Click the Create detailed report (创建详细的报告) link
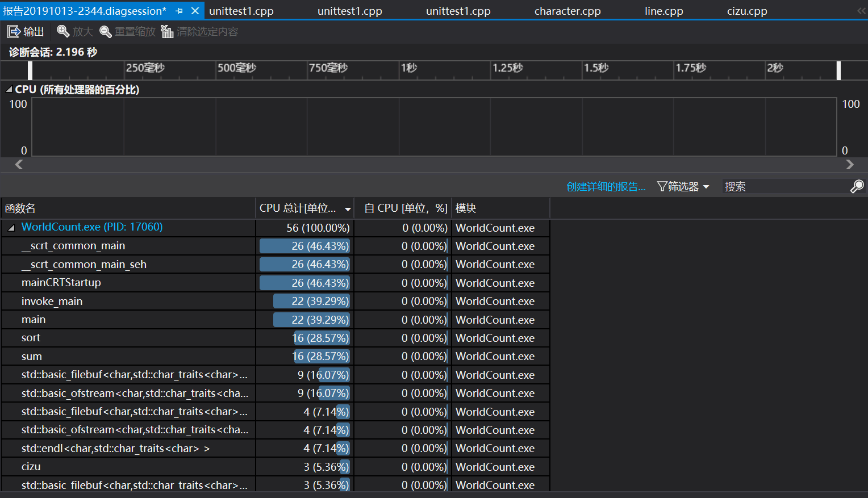This screenshot has width=868, height=498. click(x=606, y=186)
